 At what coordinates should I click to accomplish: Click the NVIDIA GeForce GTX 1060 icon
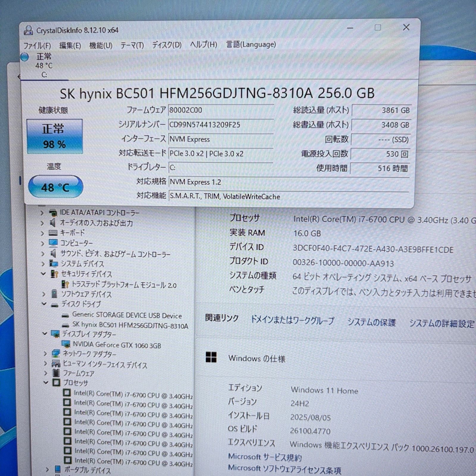tap(66, 344)
